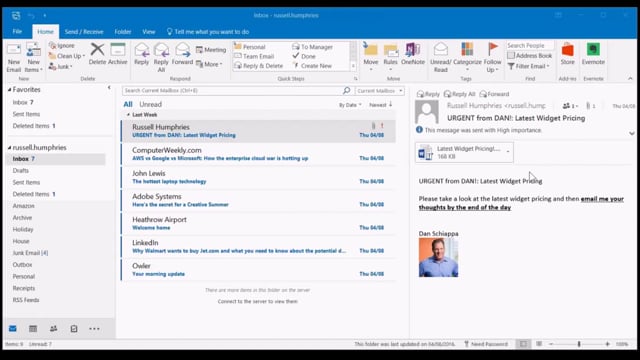This screenshot has width=640, height=360.
Task: Select the Drafts folder
Action: [x=20, y=171]
